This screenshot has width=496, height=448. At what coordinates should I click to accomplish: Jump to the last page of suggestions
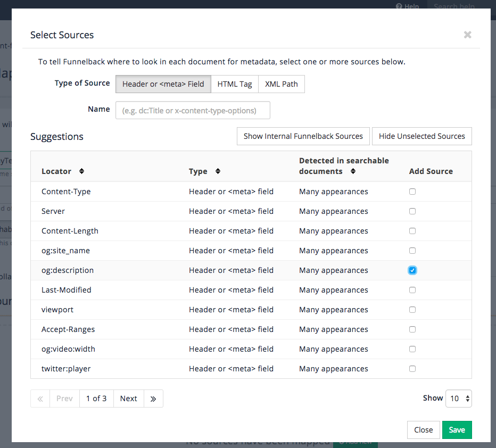pyautogui.click(x=153, y=398)
